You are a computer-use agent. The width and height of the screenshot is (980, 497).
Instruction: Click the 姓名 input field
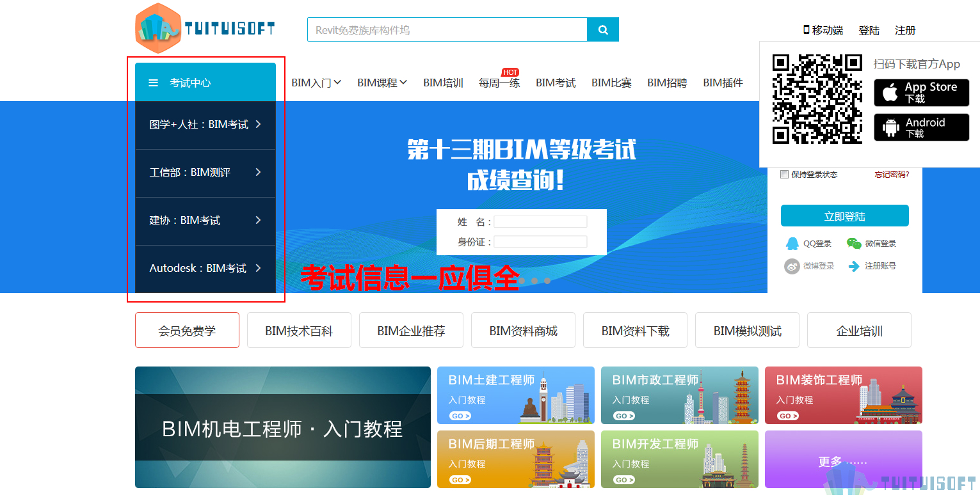[540, 222]
